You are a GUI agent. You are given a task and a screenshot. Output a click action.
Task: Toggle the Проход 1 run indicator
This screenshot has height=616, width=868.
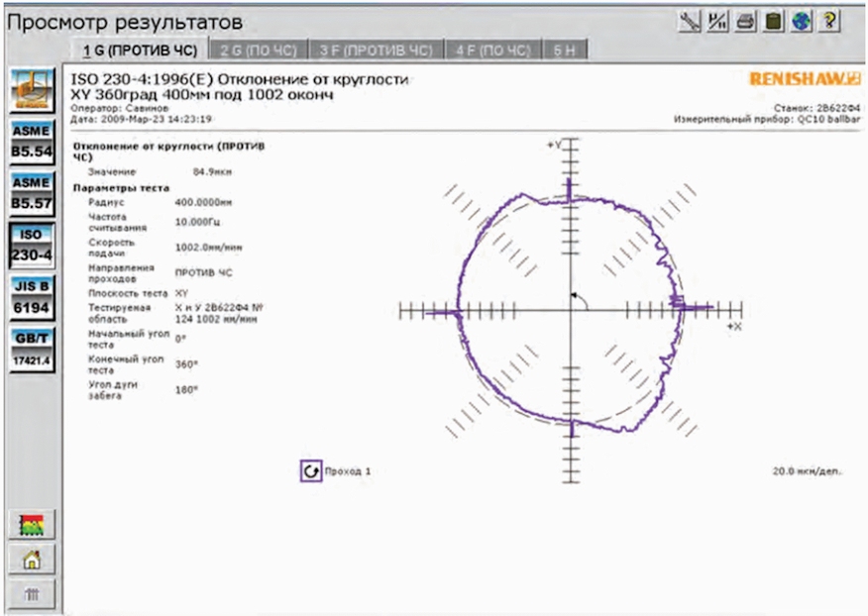coord(311,471)
